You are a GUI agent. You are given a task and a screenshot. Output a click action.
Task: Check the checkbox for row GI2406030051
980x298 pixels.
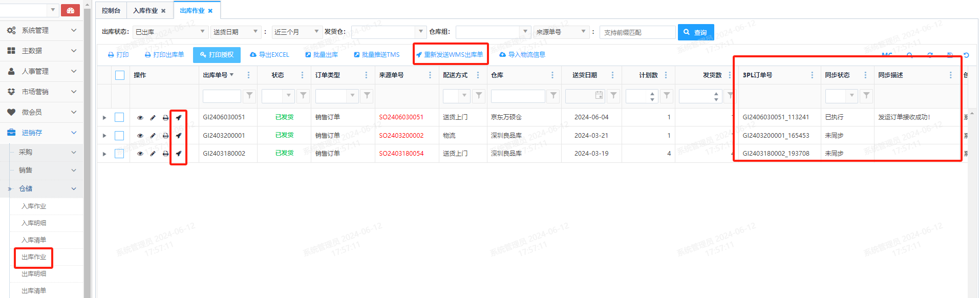tap(119, 118)
